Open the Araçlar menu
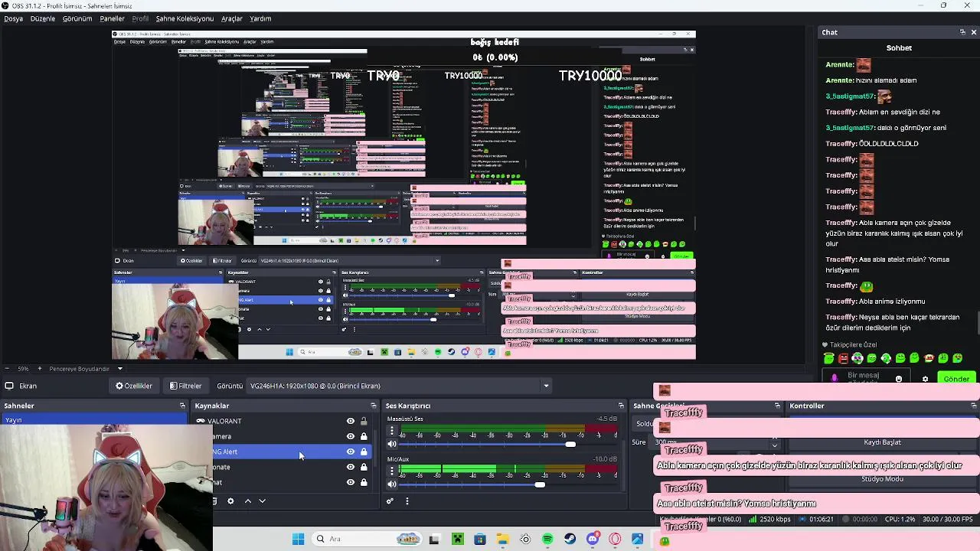Viewport: 980px width, 551px height. 232,18
